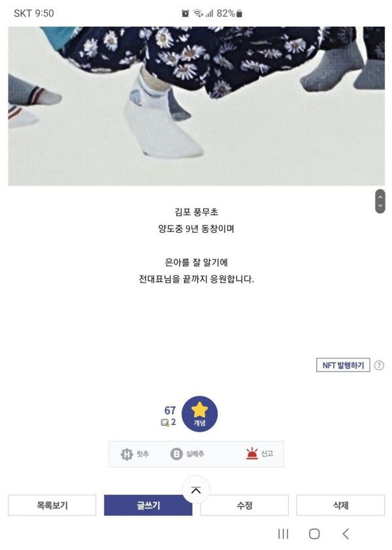
Task: Click the NFT 발행하기 button
Action: (343, 365)
